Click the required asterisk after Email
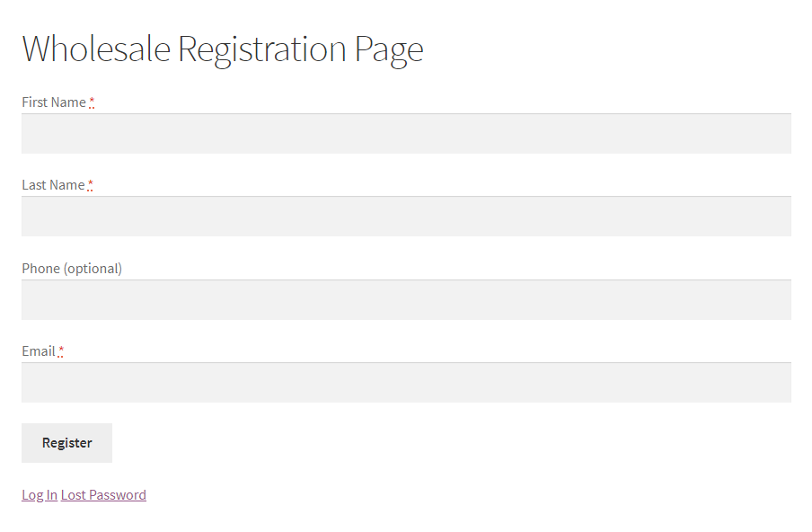This screenshot has height=532, width=812. coord(61,352)
